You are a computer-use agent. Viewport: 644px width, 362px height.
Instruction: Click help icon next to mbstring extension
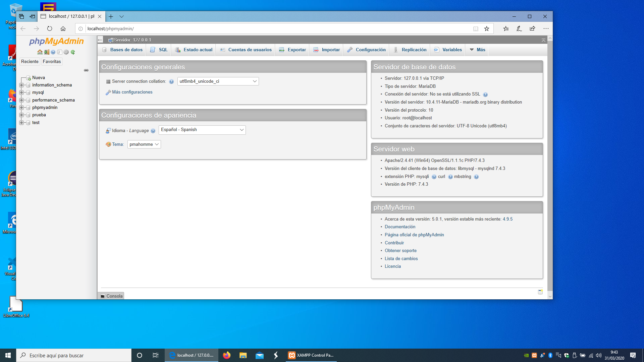[476, 177]
